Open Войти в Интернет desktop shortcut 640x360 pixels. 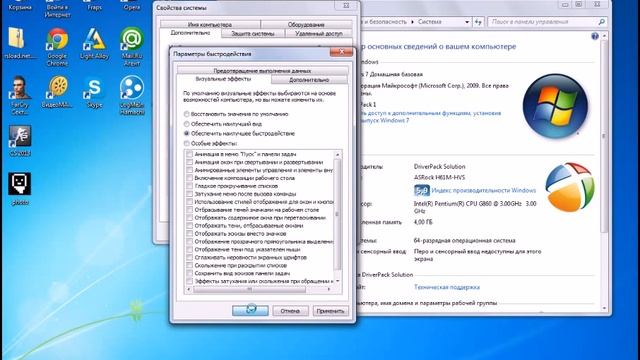click(57, 9)
